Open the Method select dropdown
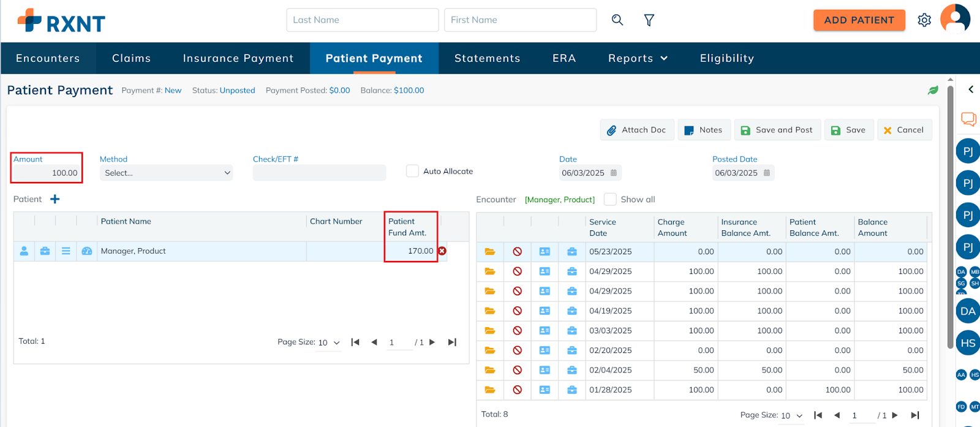The width and height of the screenshot is (980, 427). tap(166, 173)
